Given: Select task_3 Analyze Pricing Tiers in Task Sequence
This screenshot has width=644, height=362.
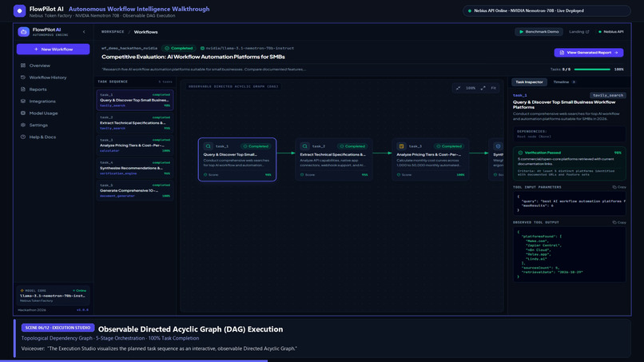Looking at the screenshot, I should [x=135, y=145].
